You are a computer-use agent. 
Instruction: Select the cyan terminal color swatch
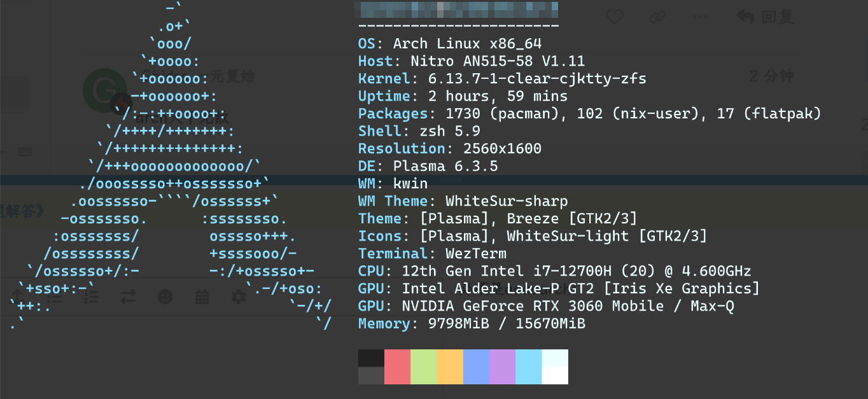[528, 367]
